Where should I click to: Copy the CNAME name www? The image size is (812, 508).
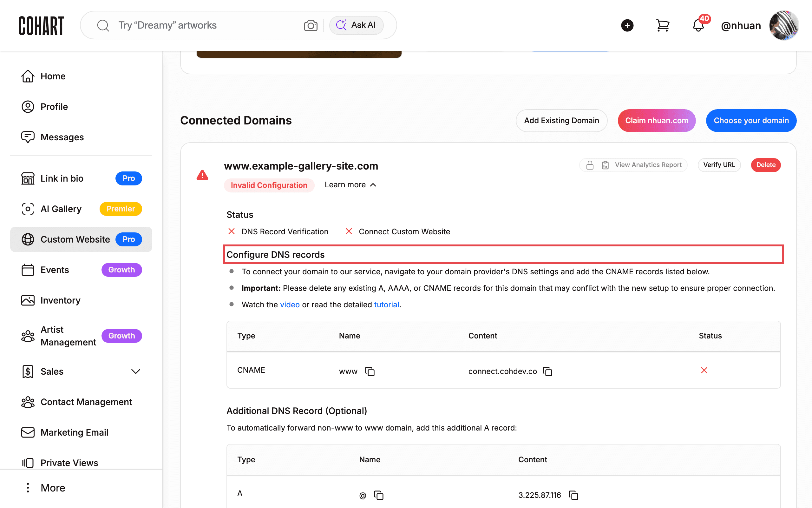coord(370,371)
